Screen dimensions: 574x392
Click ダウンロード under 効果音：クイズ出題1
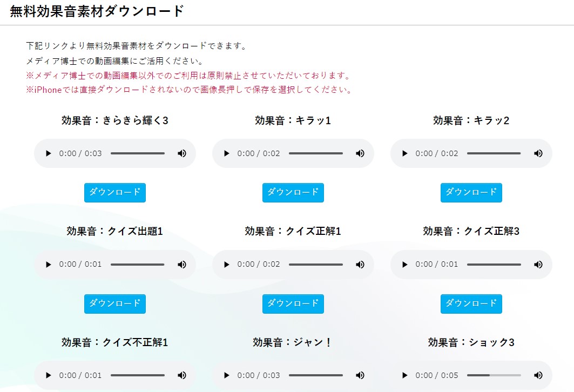114,304
